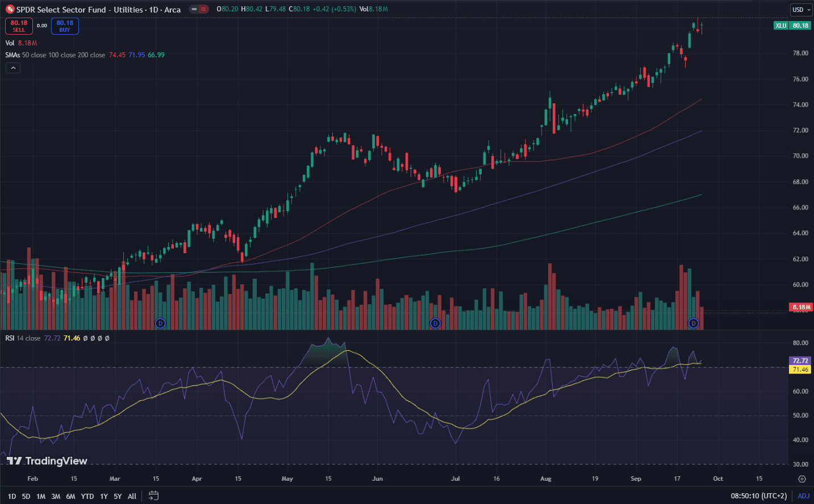Viewport: 814px width, 504px height.
Task: Click the SPDR fund logo icon
Action: point(10,10)
